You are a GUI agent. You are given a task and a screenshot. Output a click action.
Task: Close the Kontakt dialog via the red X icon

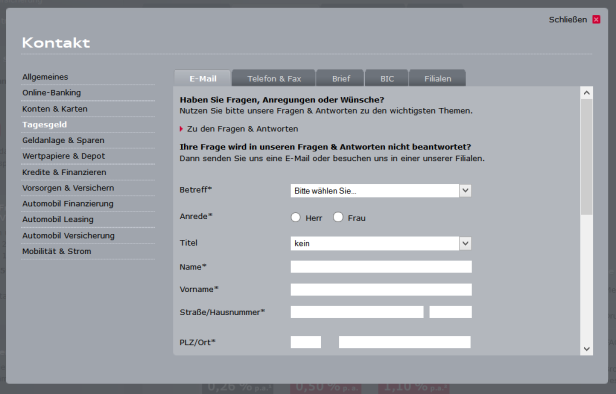tap(596, 19)
